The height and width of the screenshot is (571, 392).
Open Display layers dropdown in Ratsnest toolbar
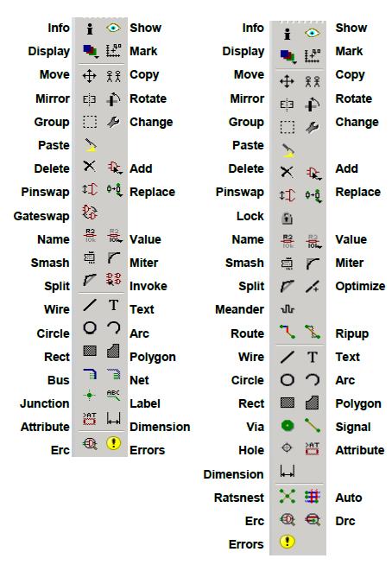coord(294,62)
